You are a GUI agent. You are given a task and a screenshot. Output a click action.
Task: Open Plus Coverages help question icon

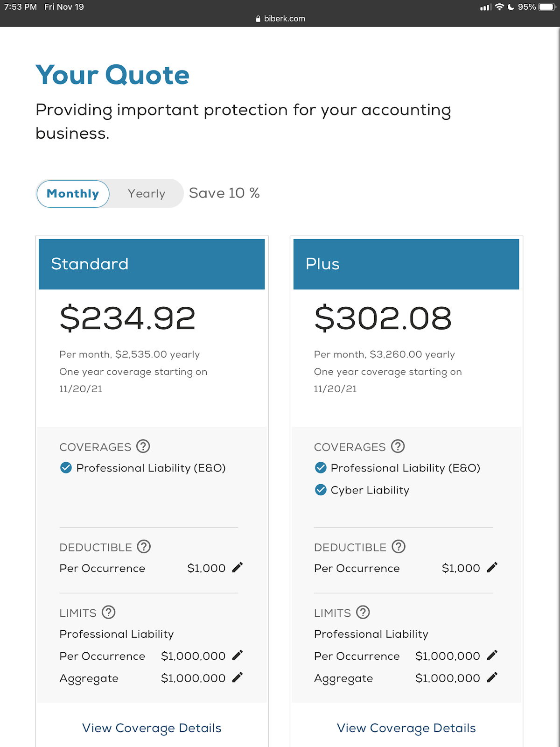coord(398,446)
